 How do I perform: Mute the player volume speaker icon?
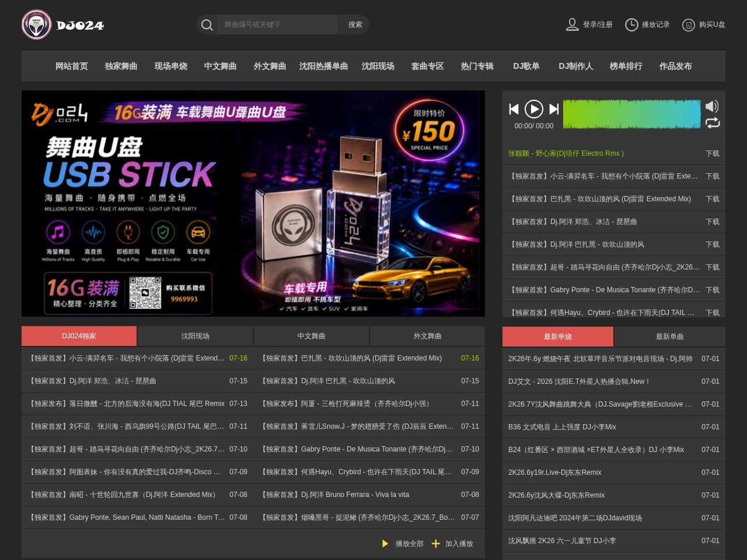712,106
